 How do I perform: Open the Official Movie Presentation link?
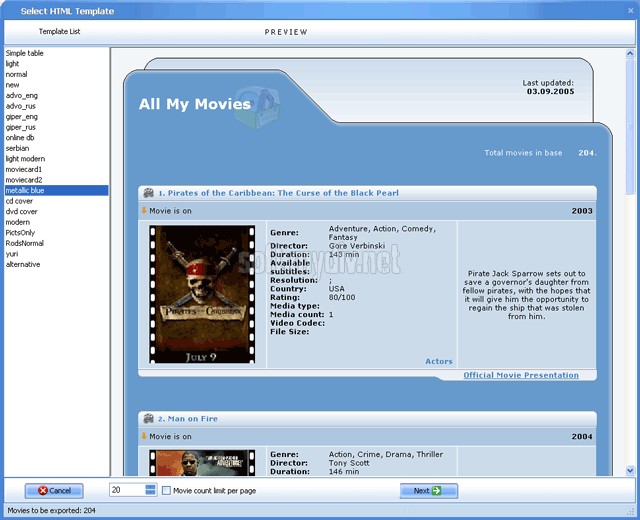(x=520, y=375)
